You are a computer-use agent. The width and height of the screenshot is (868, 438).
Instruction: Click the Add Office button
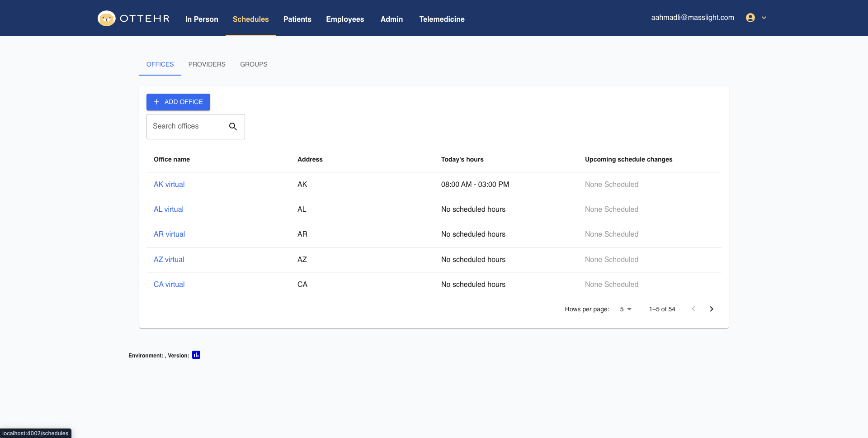tap(178, 102)
